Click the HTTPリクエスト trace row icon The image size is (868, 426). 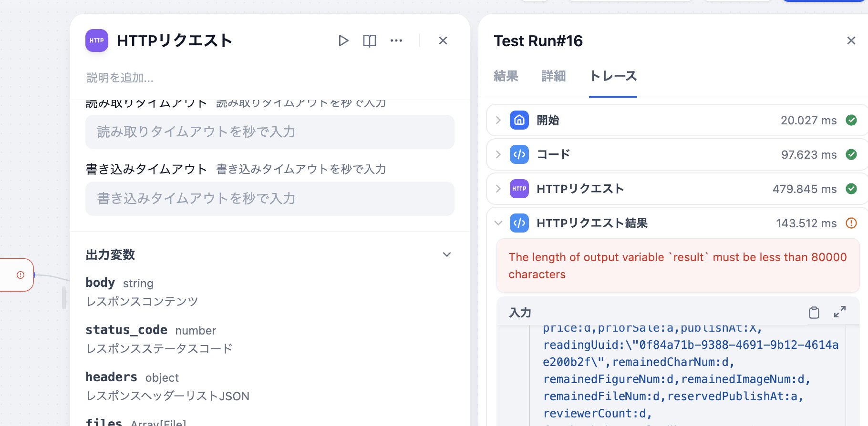coord(519,189)
